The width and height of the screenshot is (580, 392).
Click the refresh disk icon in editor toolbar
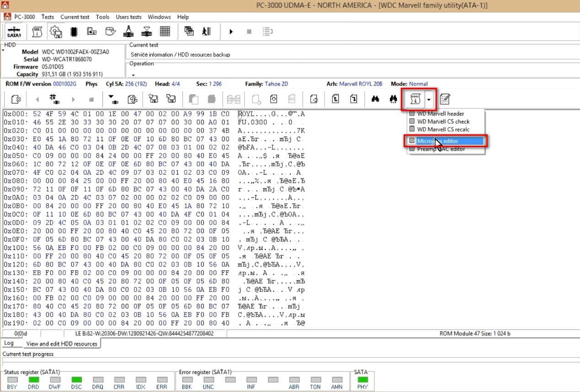132,99
